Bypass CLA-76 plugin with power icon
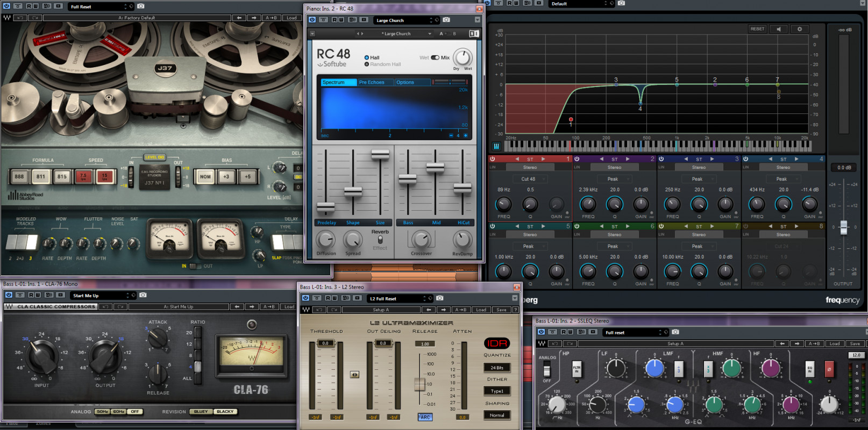The height and width of the screenshot is (430, 868). click(x=9, y=295)
